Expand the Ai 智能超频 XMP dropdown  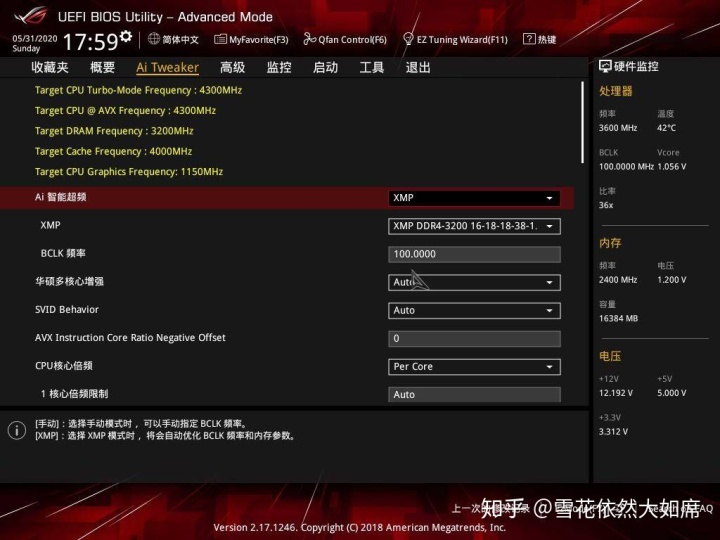tap(474, 198)
